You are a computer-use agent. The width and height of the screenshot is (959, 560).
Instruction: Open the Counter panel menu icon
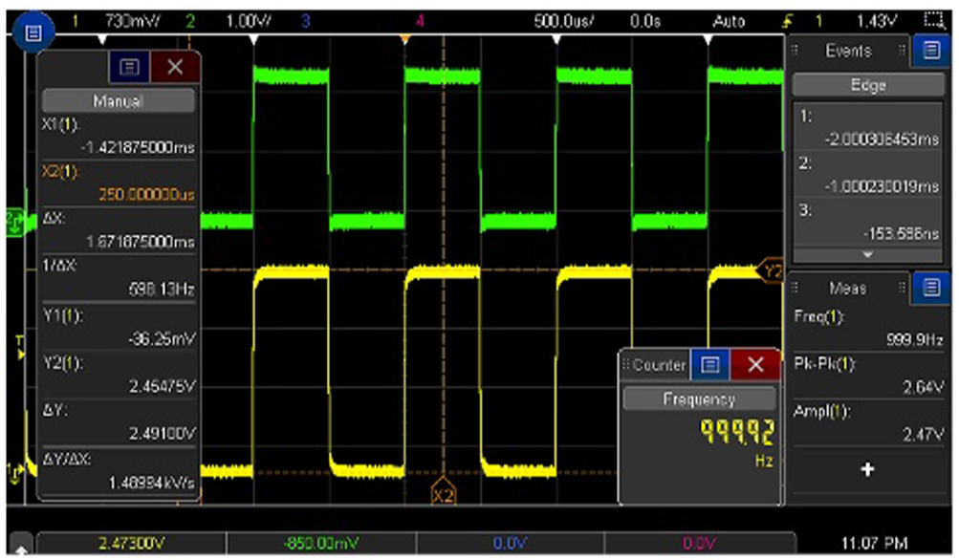709,365
